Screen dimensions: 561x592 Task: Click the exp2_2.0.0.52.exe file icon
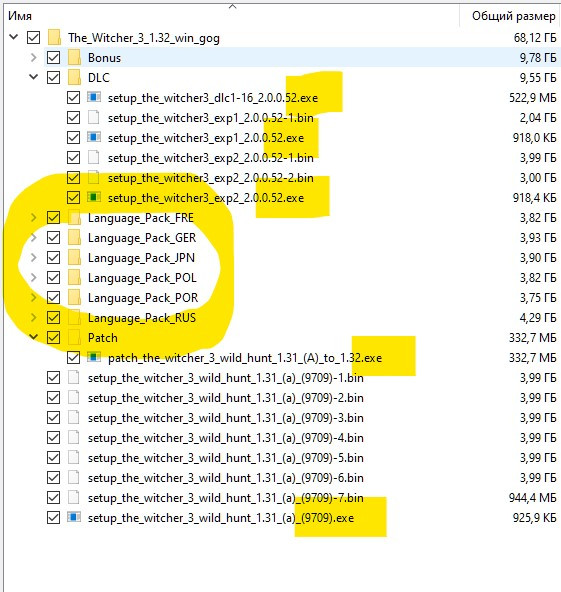pyautogui.click(x=94, y=197)
